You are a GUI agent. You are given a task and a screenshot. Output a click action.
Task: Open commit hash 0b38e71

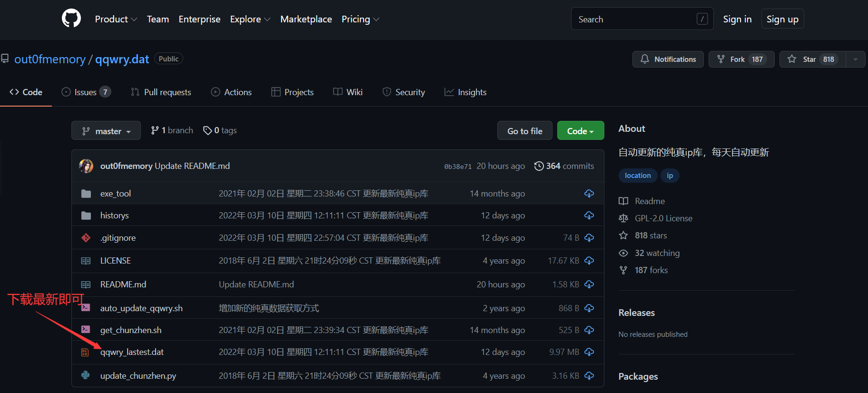tap(458, 167)
